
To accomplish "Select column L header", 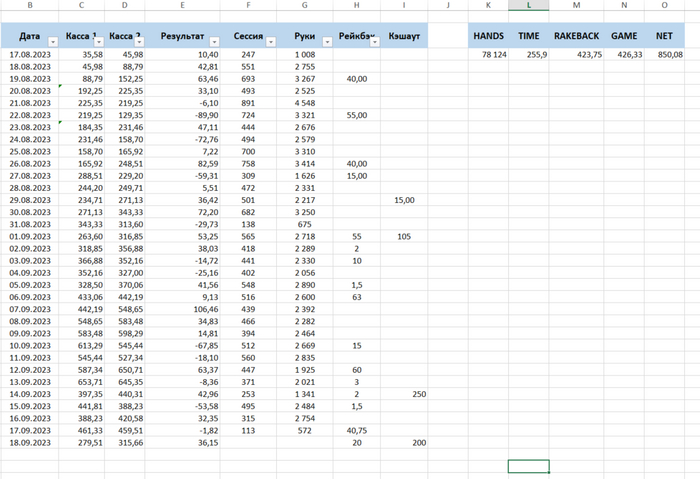I will pyautogui.click(x=529, y=5).
